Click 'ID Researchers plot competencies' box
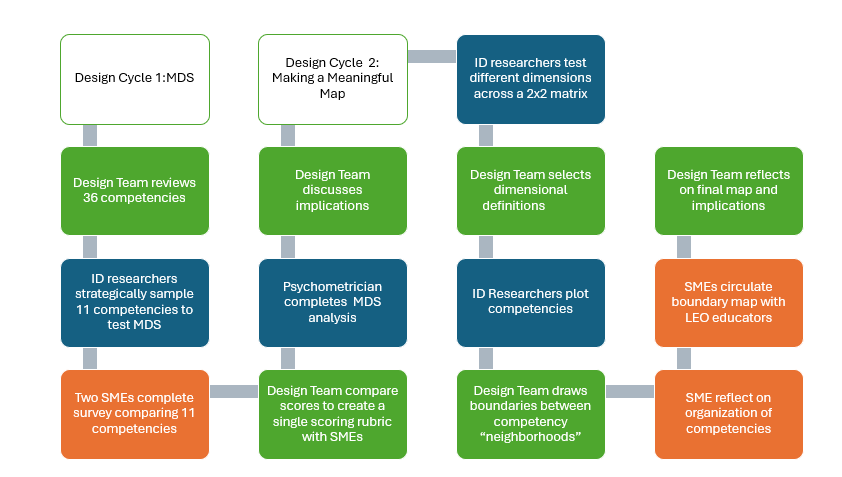This screenshot has width=842, height=477. point(531,303)
